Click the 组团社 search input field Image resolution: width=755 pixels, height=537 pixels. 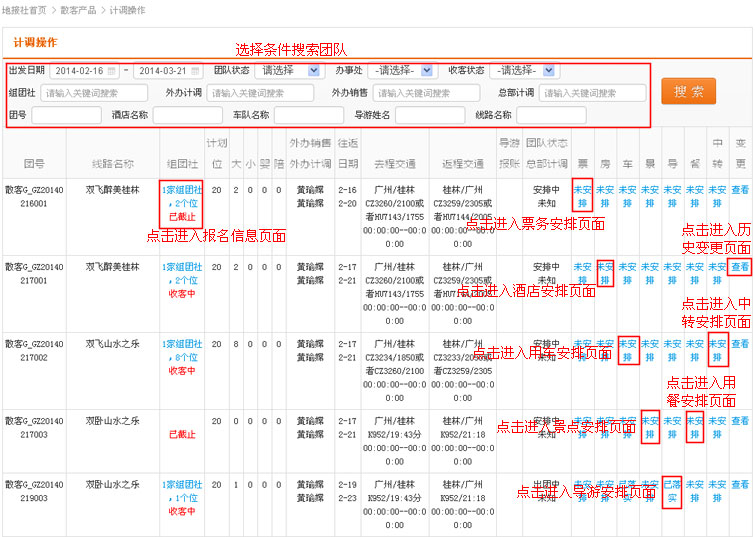[93, 93]
